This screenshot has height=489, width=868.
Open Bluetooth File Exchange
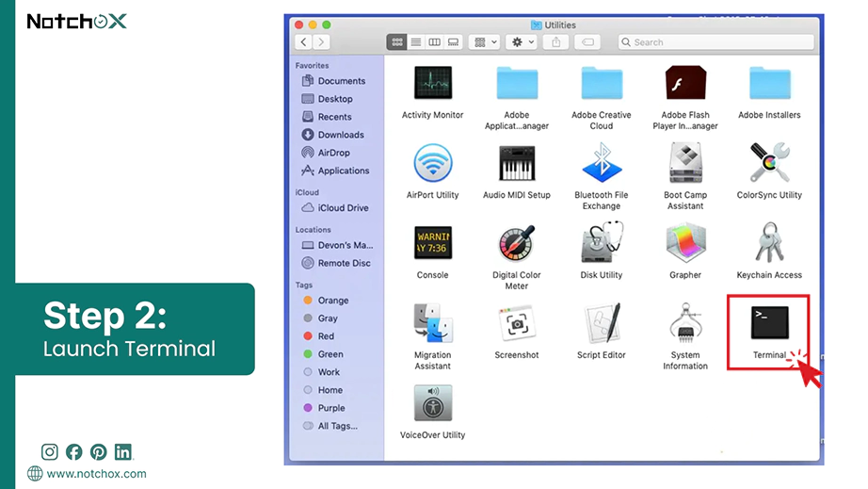point(602,163)
